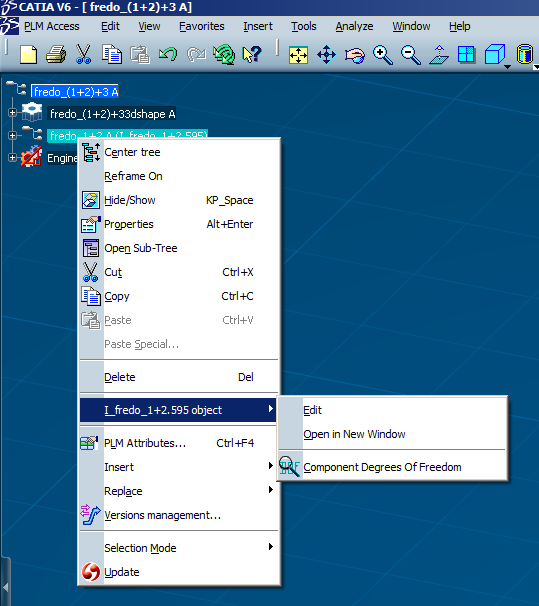
Task: Open the Insert menu in menu bar
Action: pyautogui.click(x=258, y=26)
